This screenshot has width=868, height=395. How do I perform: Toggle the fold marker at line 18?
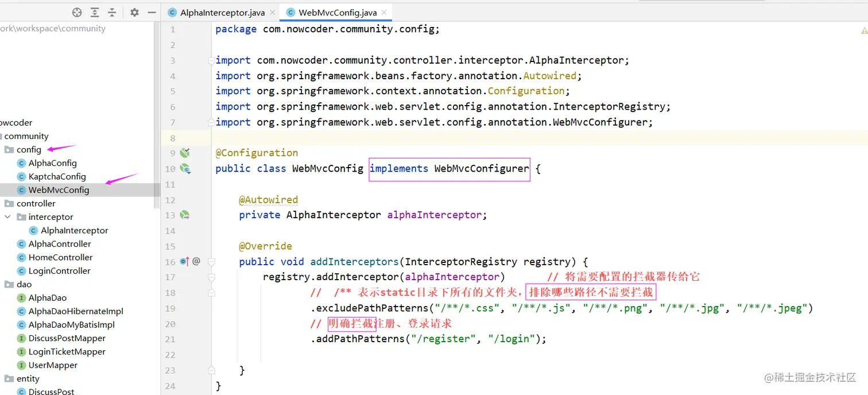point(212,292)
